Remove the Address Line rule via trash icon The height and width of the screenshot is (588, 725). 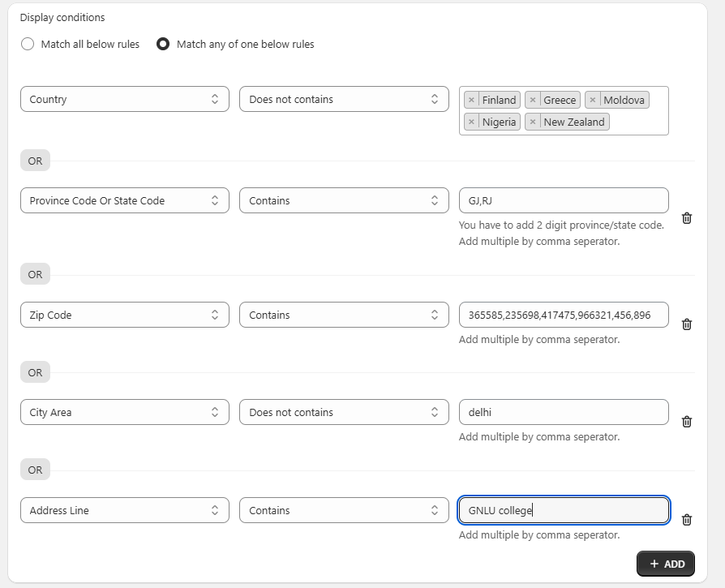point(686,520)
